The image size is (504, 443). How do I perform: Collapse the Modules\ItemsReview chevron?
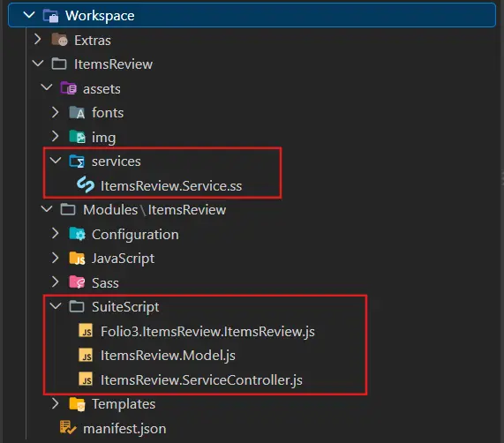pos(47,209)
